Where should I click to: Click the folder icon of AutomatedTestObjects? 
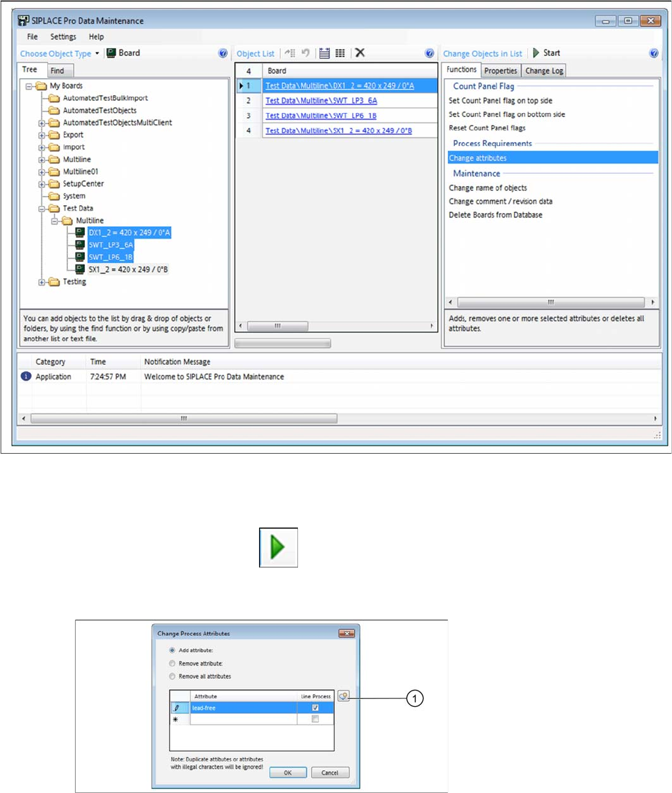click(55, 110)
